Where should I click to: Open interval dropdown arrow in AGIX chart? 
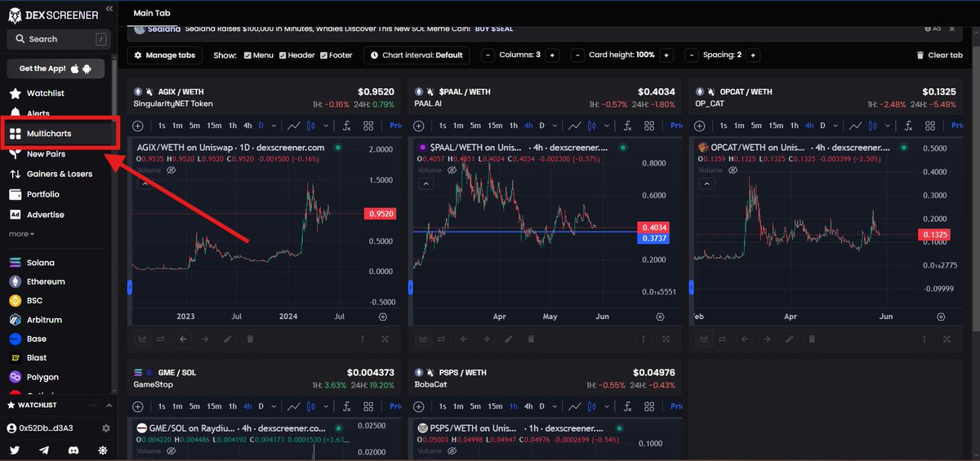[274, 126]
